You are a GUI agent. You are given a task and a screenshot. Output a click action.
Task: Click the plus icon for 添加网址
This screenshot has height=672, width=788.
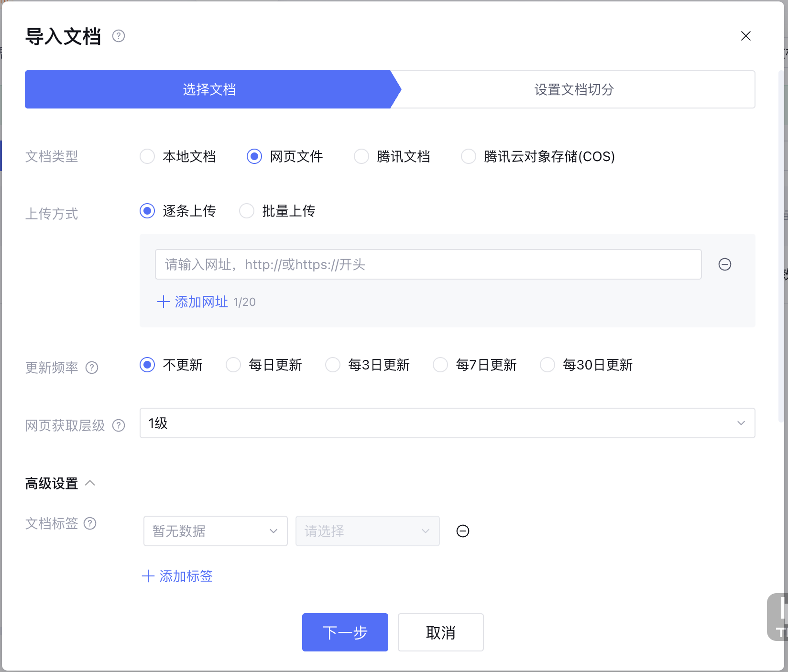point(164,302)
